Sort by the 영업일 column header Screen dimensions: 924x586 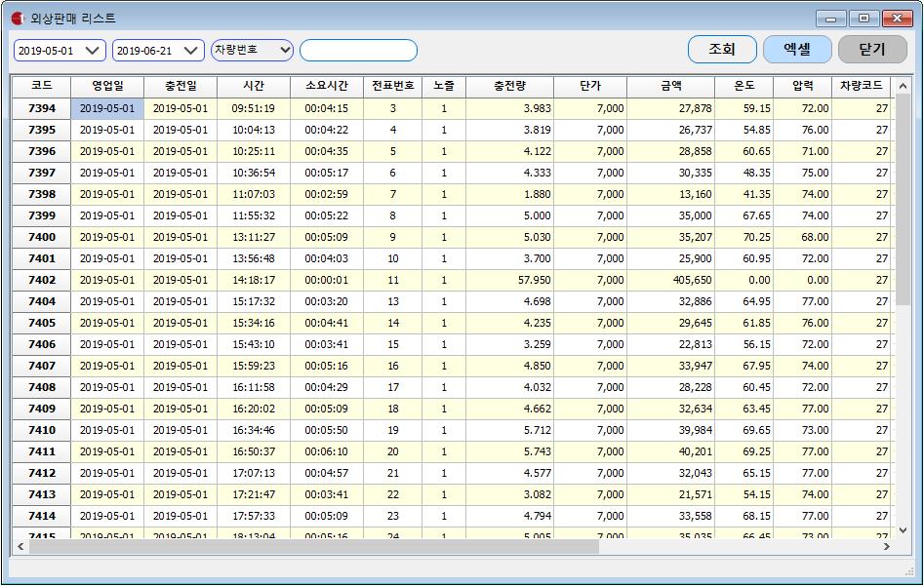(107, 86)
